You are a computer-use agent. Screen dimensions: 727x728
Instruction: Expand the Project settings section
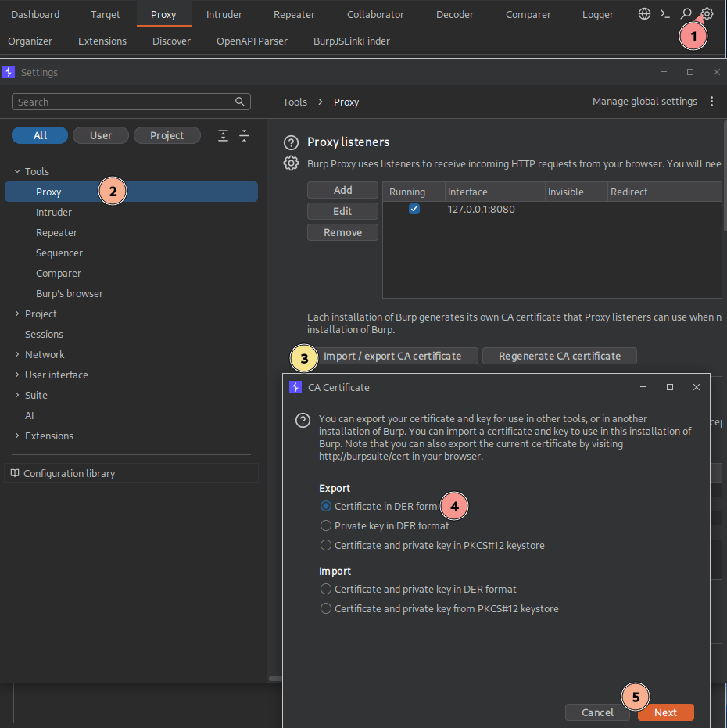click(x=17, y=314)
